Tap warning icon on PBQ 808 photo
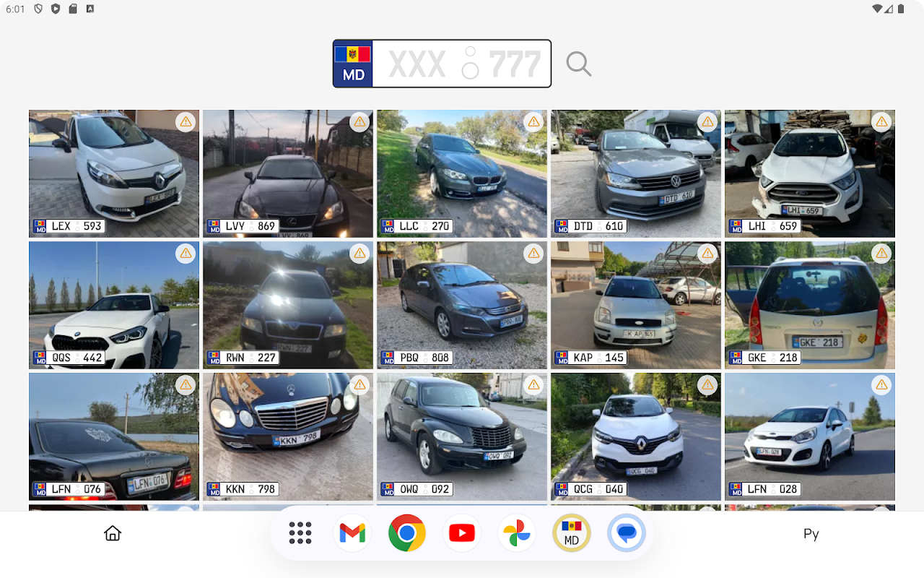The height and width of the screenshot is (578, 924). (x=534, y=253)
